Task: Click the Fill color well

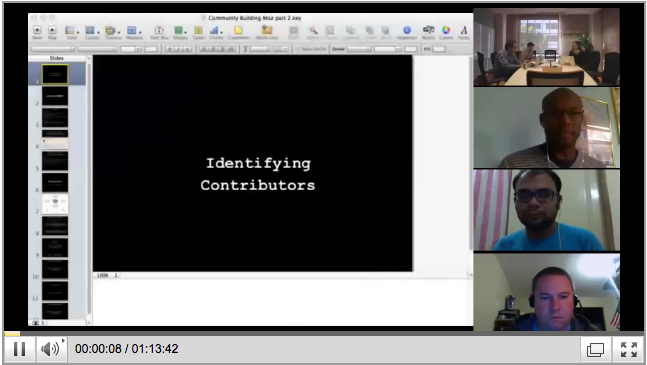Action: point(439,49)
